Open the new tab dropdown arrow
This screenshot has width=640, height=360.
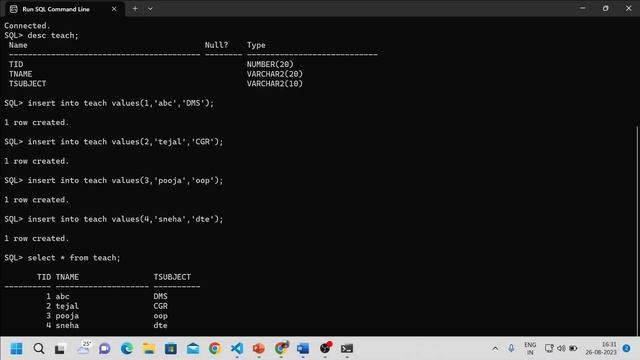(x=150, y=9)
